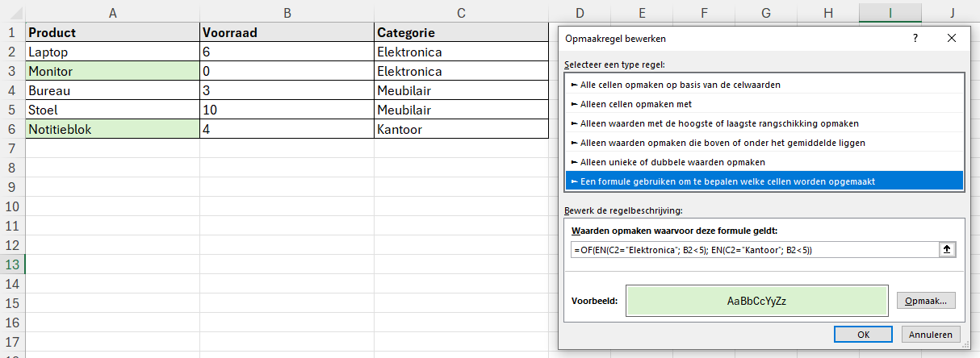Click the collapse dialog icon beside formula field
Viewport: 980px width, 358px height.
[947, 250]
